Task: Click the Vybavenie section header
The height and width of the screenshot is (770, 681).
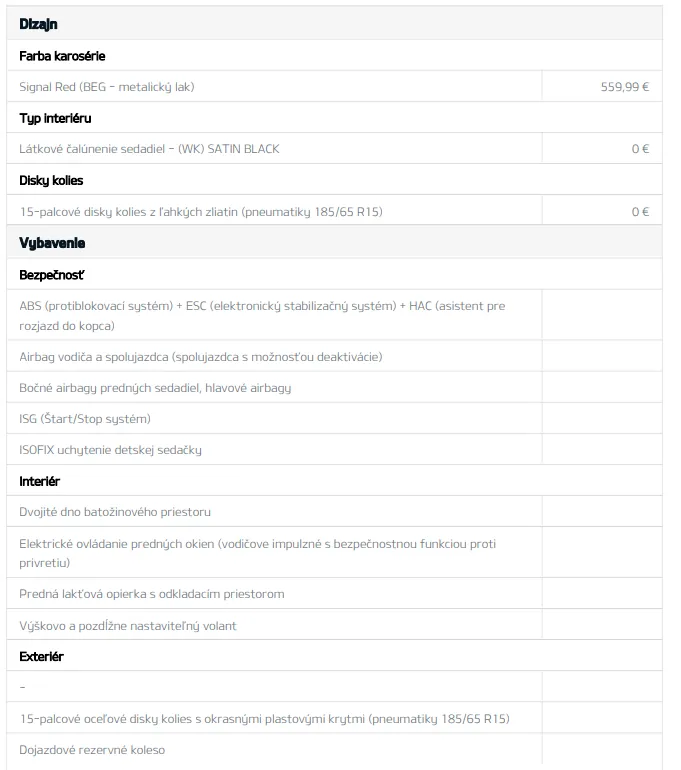Action: 52,243
